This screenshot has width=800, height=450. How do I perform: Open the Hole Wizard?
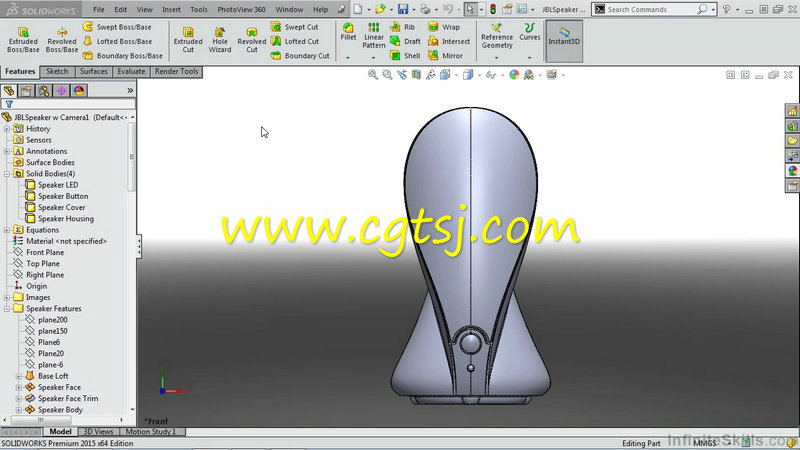tap(220, 40)
